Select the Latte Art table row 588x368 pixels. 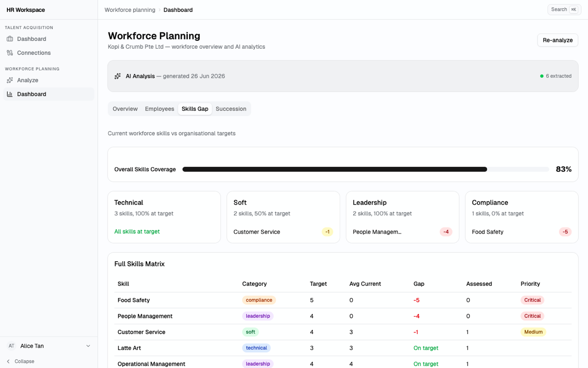pyautogui.click(x=343, y=348)
